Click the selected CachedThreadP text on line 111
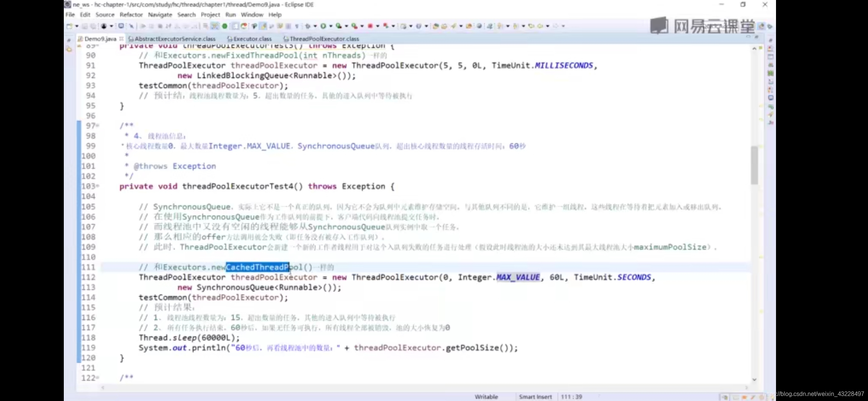This screenshot has height=401, width=868. [x=257, y=267]
